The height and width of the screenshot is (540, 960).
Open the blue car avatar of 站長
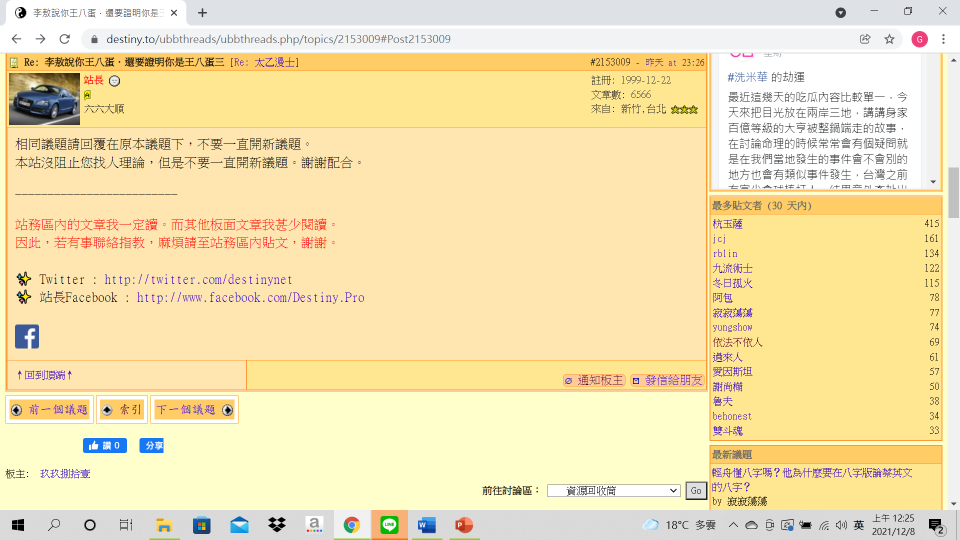[45, 99]
